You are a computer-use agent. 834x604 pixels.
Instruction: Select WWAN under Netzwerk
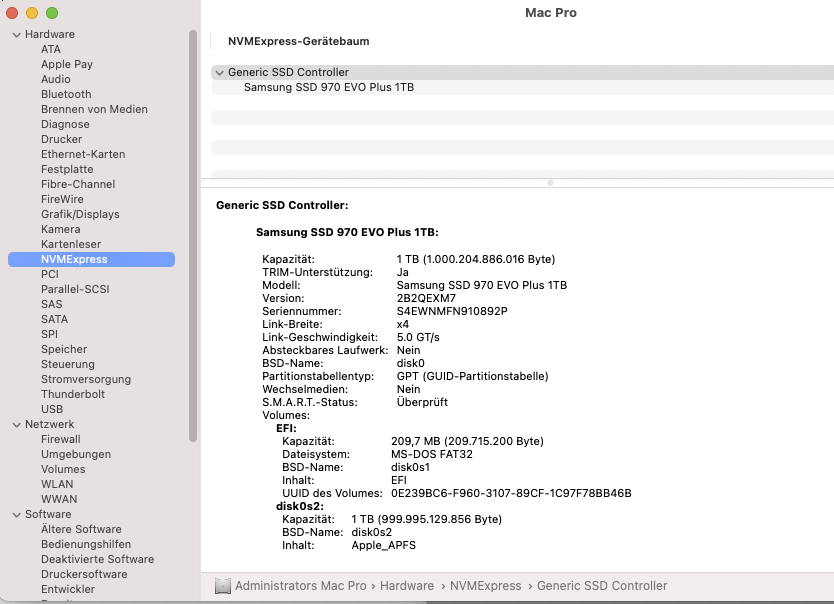pyautogui.click(x=59, y=499)
